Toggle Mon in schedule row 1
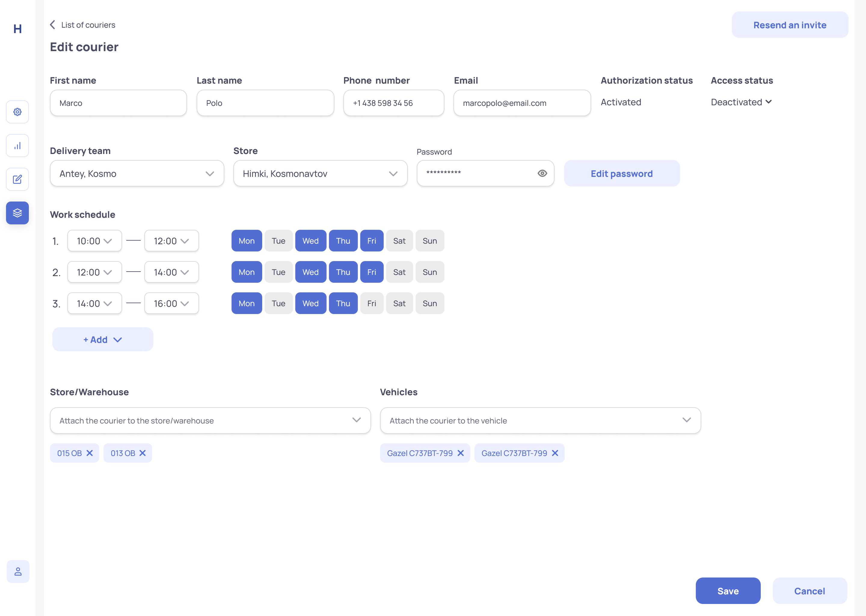 point(247,241)
